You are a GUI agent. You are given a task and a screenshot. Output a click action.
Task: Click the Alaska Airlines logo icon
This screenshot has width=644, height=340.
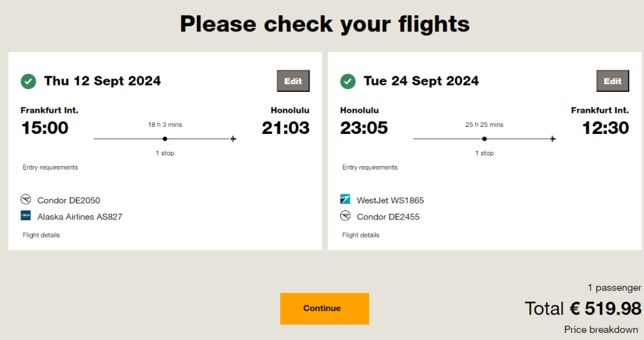tap(26, 216)
